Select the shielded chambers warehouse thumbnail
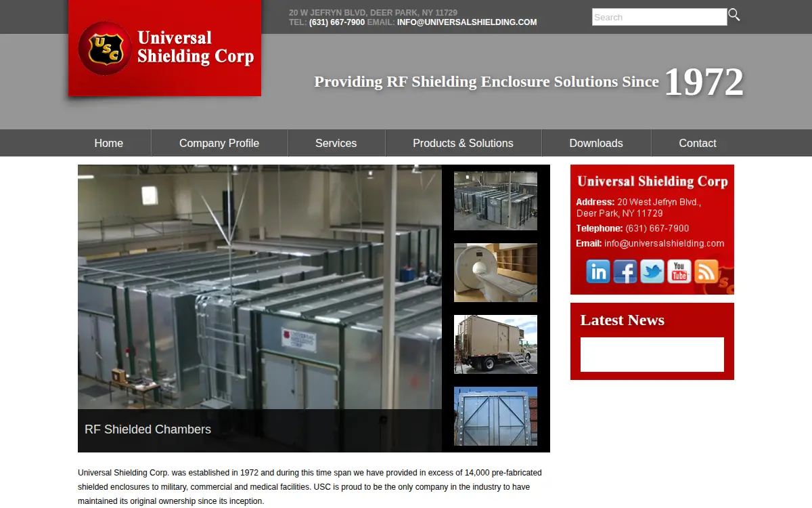Image resolution: width=812 pixels, height=508 pixels. 495,201
